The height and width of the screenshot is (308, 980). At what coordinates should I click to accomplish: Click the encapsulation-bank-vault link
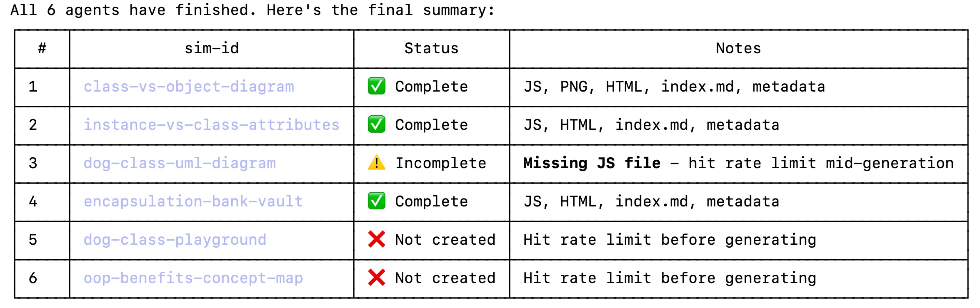coord(193,202)
